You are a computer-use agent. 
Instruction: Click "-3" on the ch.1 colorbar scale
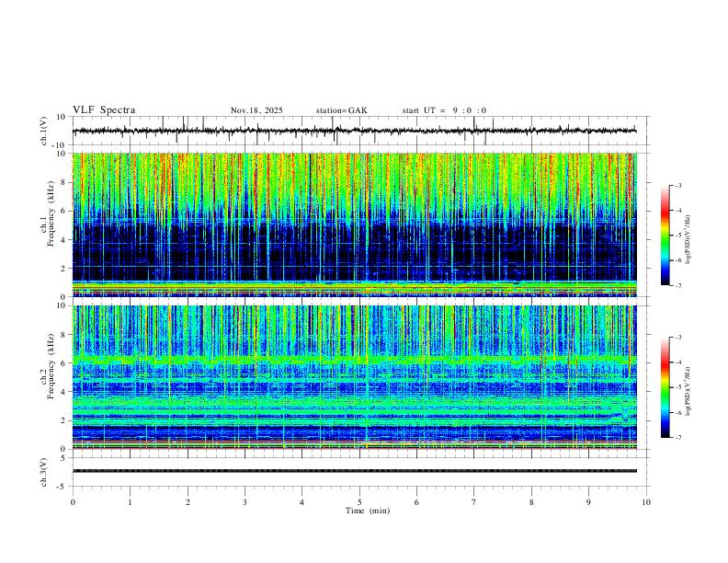click(677, 185)
